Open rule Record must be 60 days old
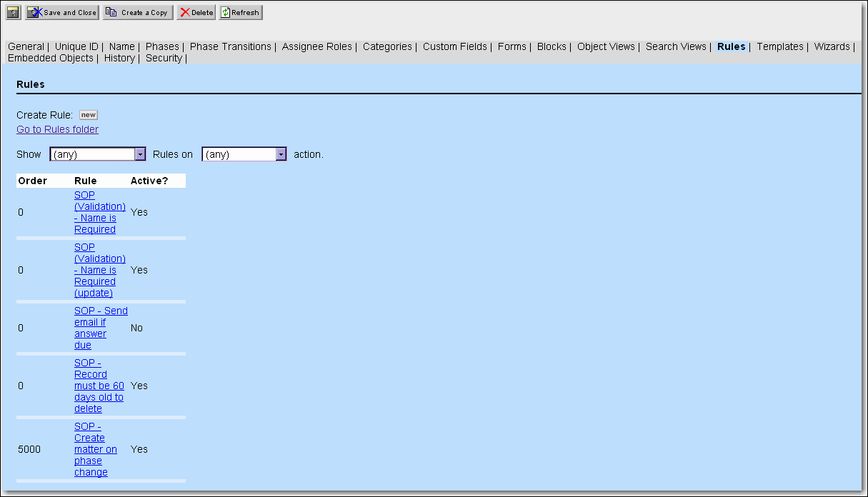The height and width of the screenshot is (497, 868). [x=99, y=386]
